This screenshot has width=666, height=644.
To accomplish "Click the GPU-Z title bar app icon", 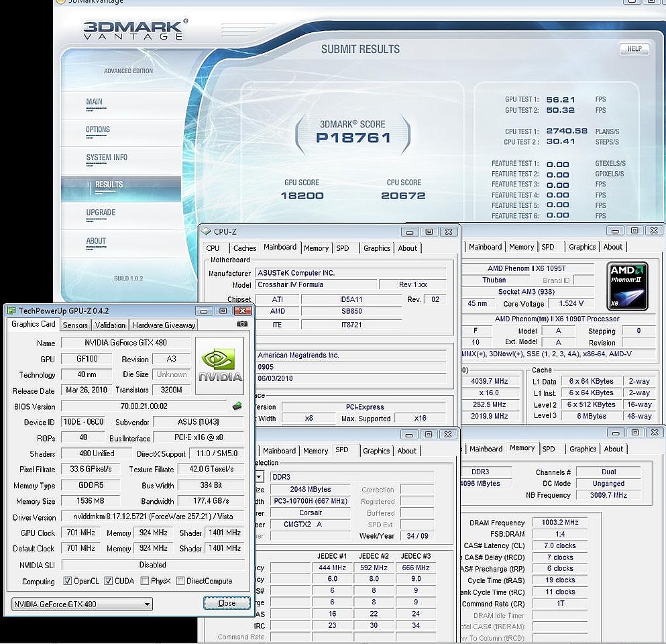I will click(x=11, y=311).
